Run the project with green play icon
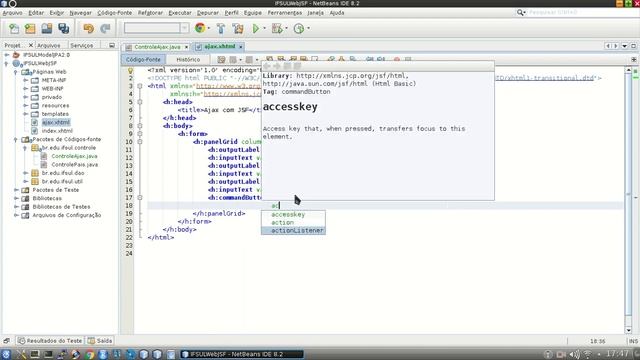The width and height of the screenshot is (640, 360). coord(256,29)
